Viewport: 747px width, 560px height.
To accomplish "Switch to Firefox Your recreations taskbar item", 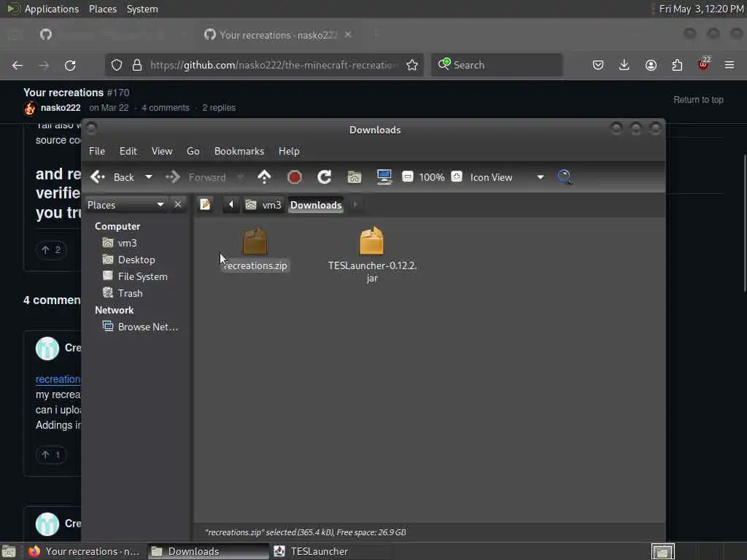I will click(85, 551).
